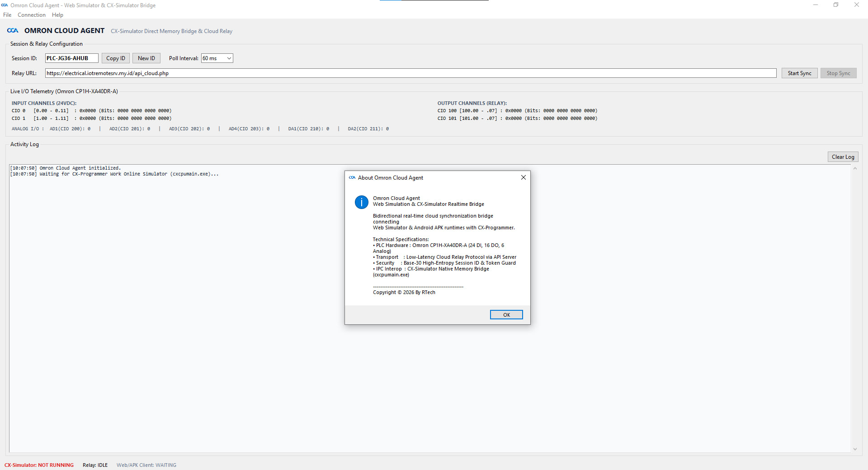
Task: Click the Session ID input field
Action: point(71,58)
